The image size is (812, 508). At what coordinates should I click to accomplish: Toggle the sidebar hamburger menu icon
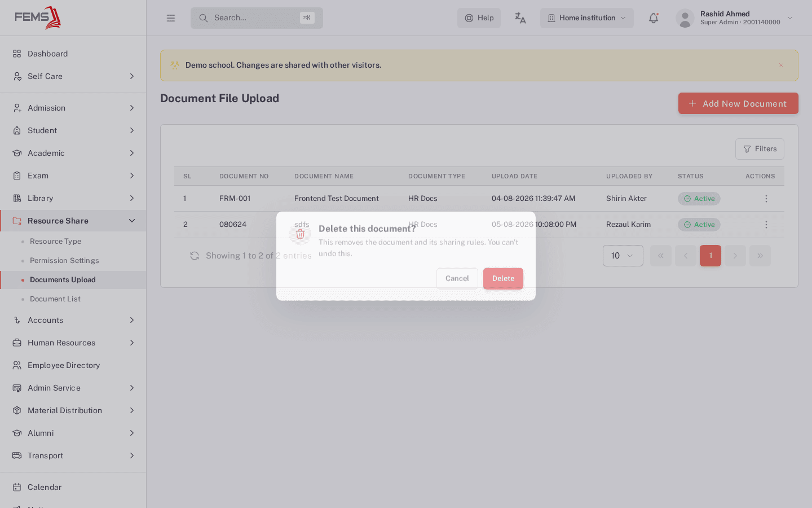coord(171,18)
